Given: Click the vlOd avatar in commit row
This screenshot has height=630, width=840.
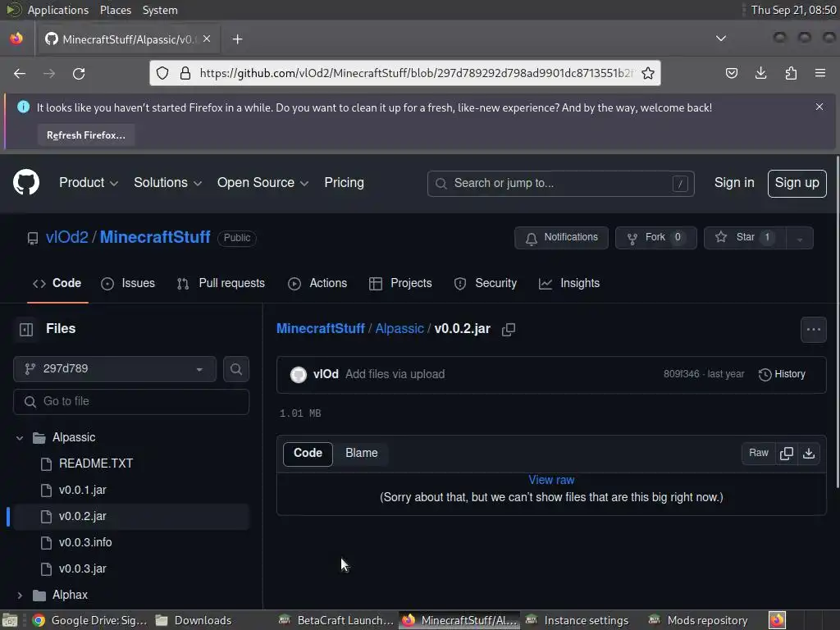Looking at the screenshot, I should click(x=299, y=374).
